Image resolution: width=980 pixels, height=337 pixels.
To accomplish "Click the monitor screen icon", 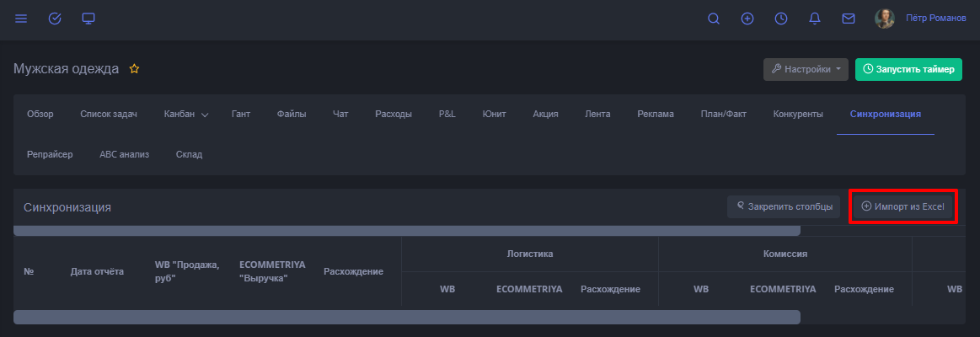I will click(88, 19).
